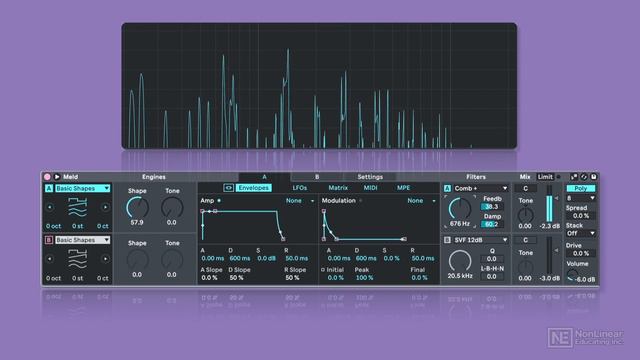The image size is (640, 360).
Task: Toggle the Meld device activator button
Action: (47, 177)
